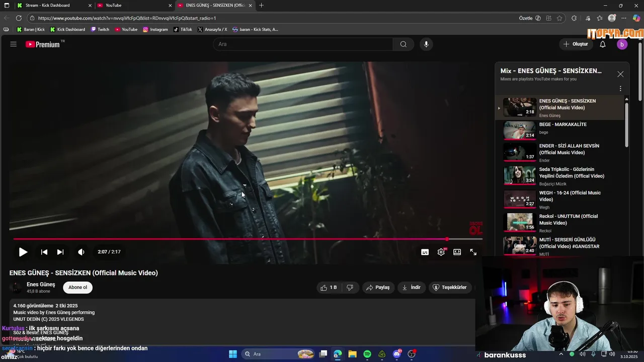Open the Instagram bookmark
Image resolution: width=644 pixels, height=362 pixels.
pos(155,30)
